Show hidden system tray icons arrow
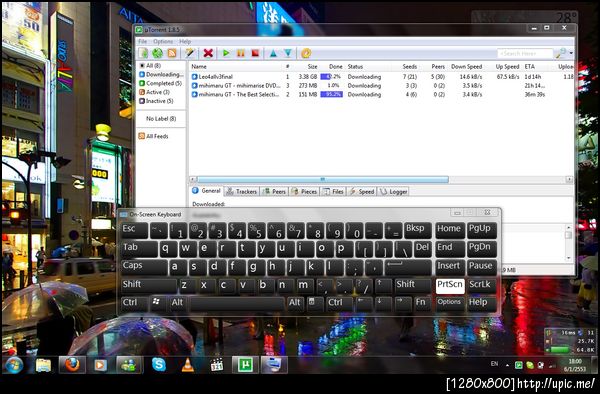 (507, 365)
